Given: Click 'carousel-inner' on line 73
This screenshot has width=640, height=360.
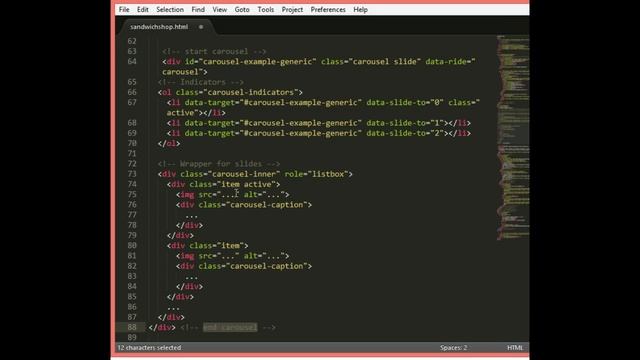Looking at the screenshot, I should tap(244, 174).
